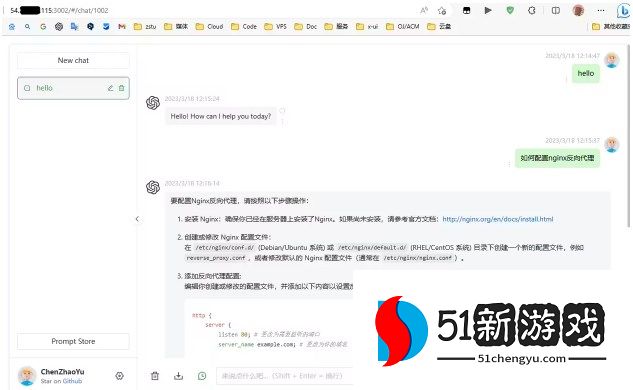Open the first bookmark home icon

coord(12,27)
